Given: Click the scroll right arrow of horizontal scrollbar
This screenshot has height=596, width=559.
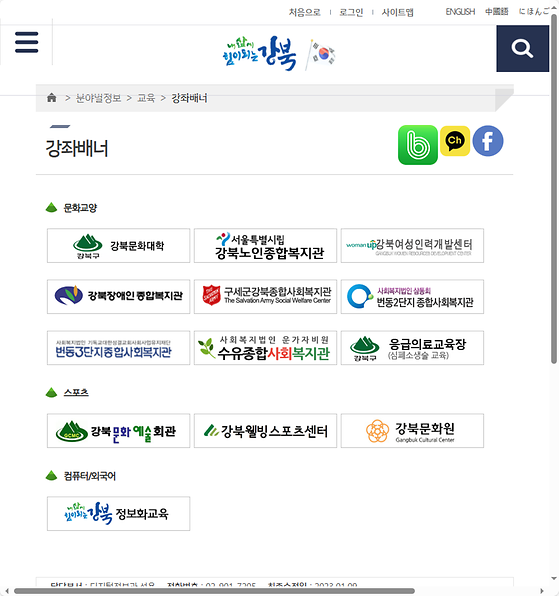Looking at the screenshot, I should 543,591.
